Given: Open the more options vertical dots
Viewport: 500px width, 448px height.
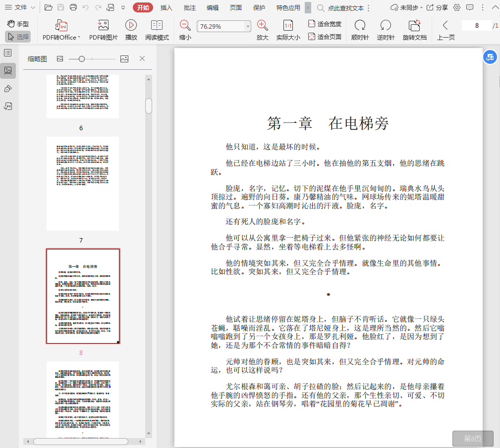Looking at the screenshot, I should pyautogui.click(x=483, y=7).
